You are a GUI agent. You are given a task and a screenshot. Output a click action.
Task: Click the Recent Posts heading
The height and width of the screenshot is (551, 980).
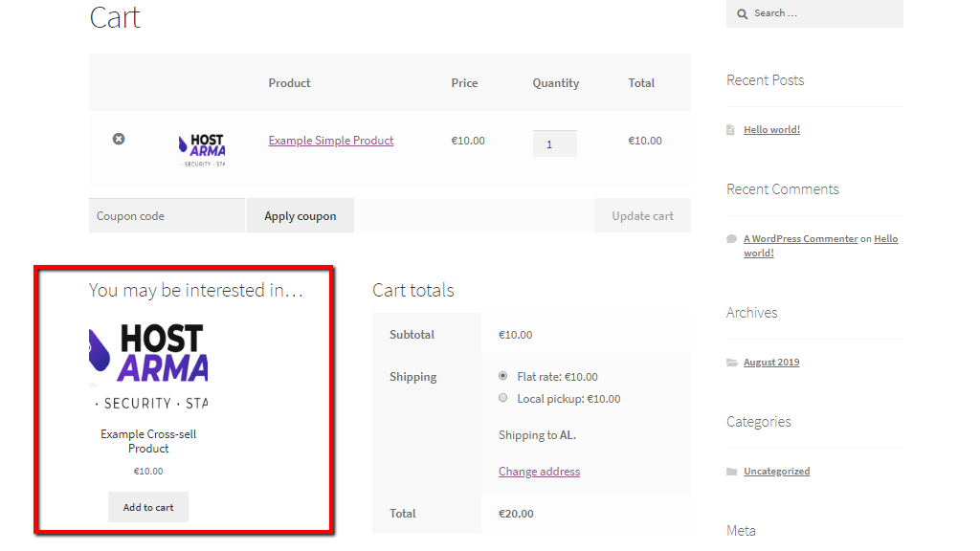765,80
